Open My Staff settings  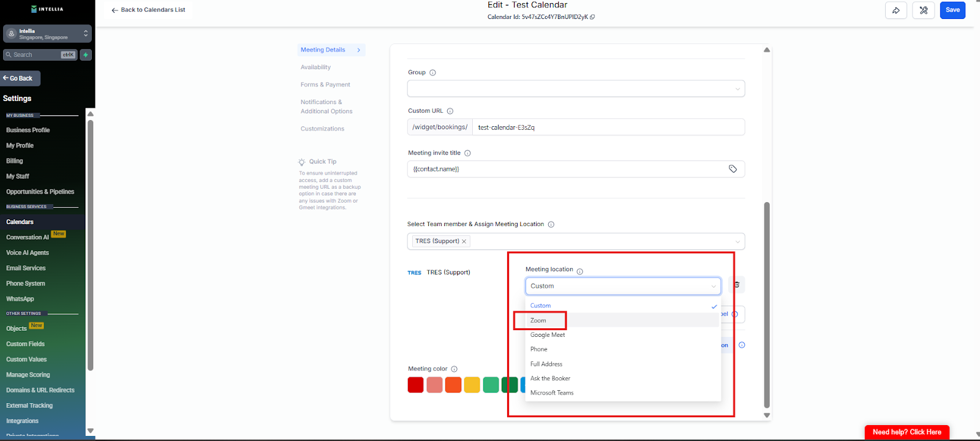pos(18,176)
